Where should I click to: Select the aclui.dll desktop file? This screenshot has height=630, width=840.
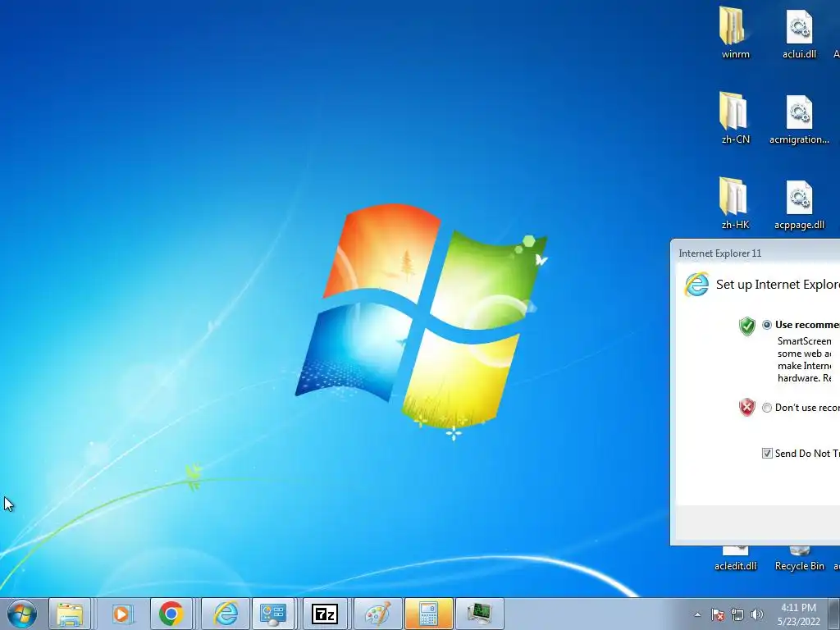pyautogui.click(x=799, y=34)
